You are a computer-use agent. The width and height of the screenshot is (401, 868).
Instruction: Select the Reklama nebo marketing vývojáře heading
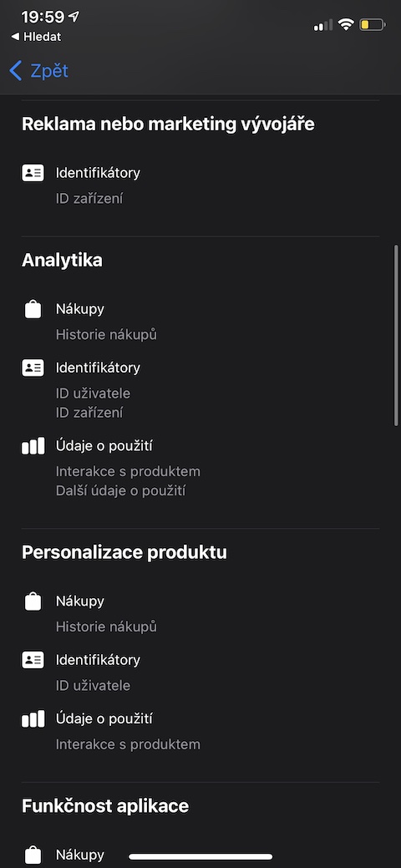pos(168,124)
